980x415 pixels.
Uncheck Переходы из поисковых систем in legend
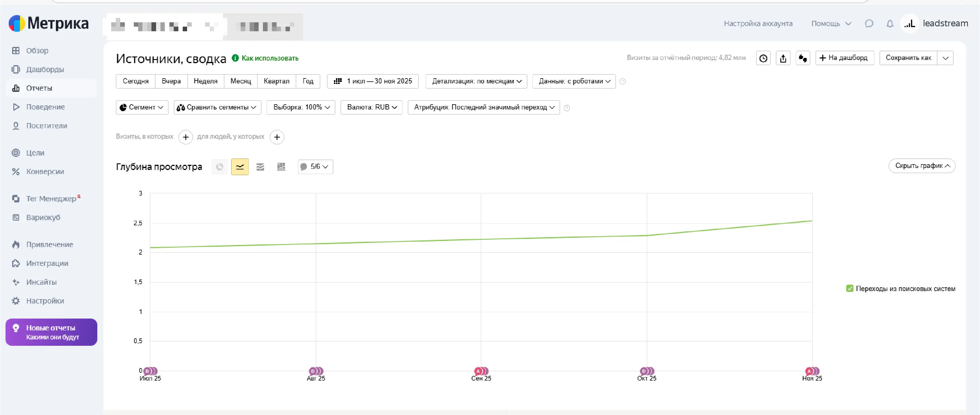850,288
